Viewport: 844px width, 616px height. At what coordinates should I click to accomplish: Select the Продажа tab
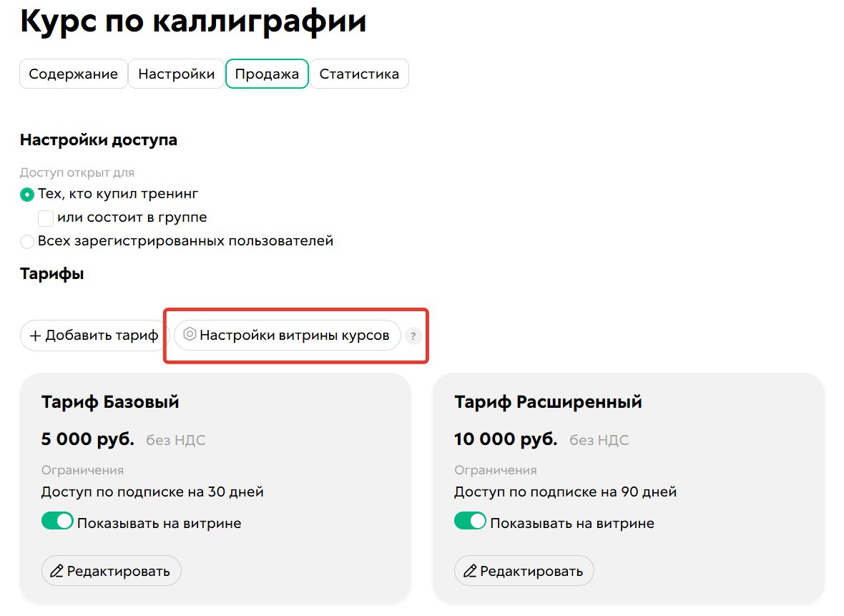coord(267,73)
